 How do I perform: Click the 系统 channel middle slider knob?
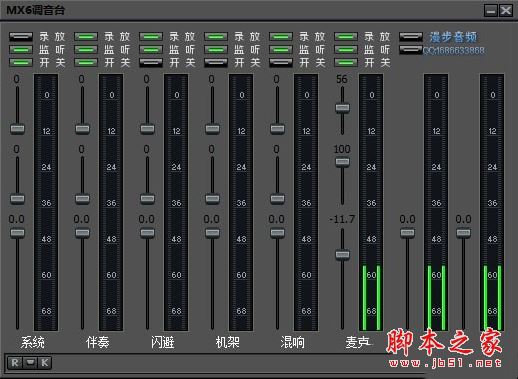[17, 199]
